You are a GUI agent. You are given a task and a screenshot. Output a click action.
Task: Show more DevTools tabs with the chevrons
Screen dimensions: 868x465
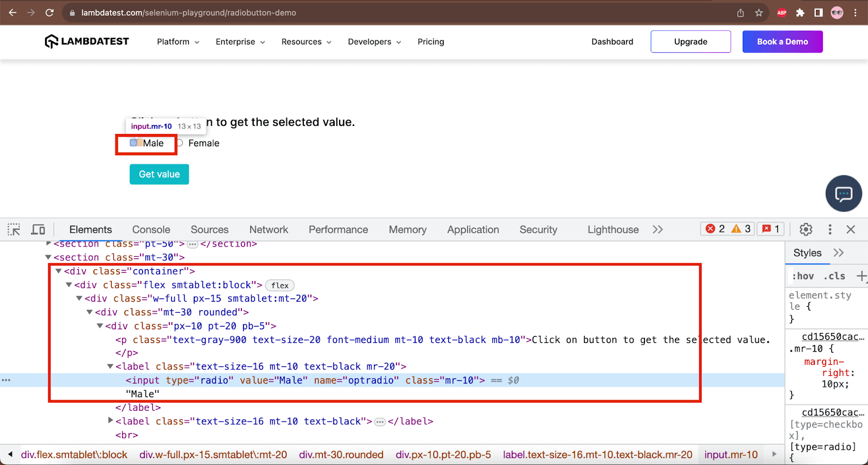point(658,230)
